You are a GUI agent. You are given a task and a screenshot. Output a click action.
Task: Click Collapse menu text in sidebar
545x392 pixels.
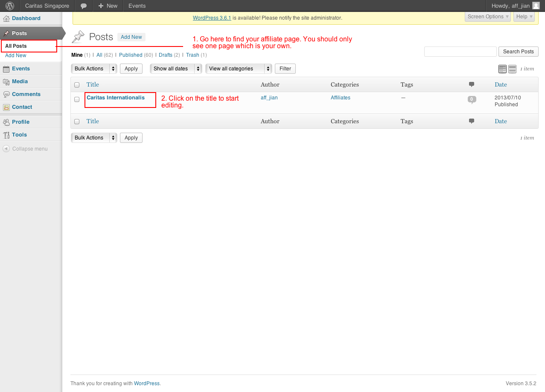pos(30,149)
